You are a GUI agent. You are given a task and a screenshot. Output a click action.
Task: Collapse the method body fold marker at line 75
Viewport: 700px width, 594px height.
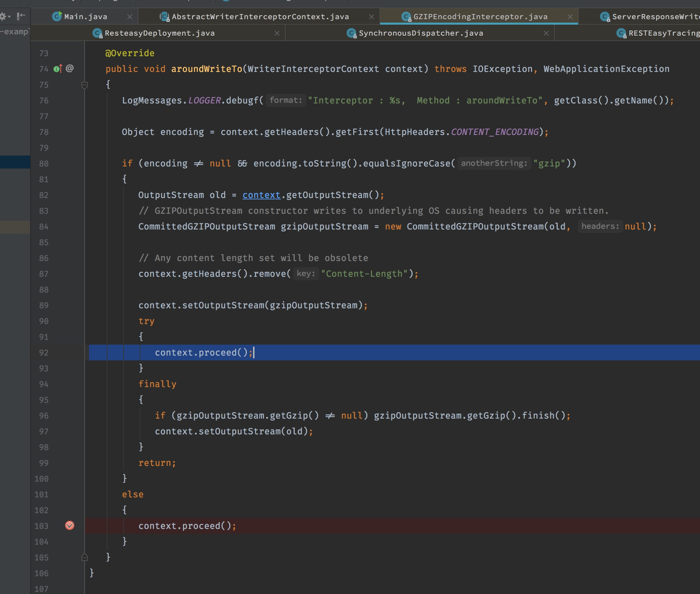pos(85,85)
